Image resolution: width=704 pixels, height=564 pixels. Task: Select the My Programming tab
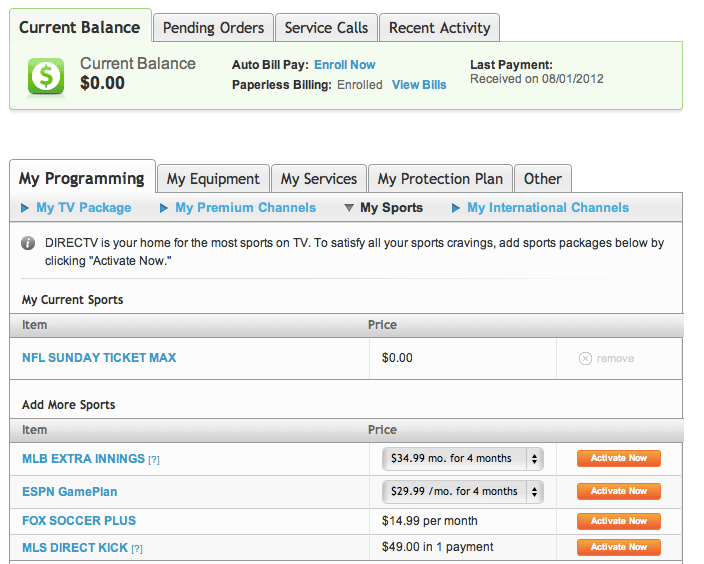tap(82, 178)
